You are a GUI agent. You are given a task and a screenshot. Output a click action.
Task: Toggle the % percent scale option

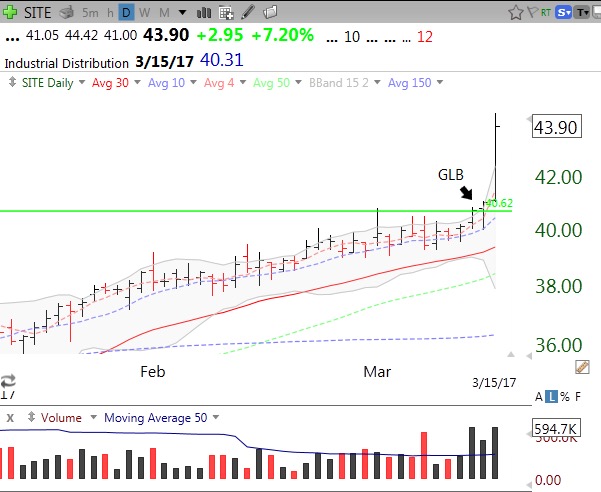(x=565, y=397)
